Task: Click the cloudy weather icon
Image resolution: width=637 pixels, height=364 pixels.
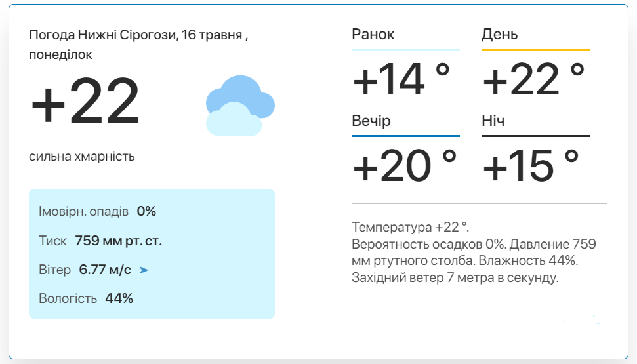Action: click(240, 106)
